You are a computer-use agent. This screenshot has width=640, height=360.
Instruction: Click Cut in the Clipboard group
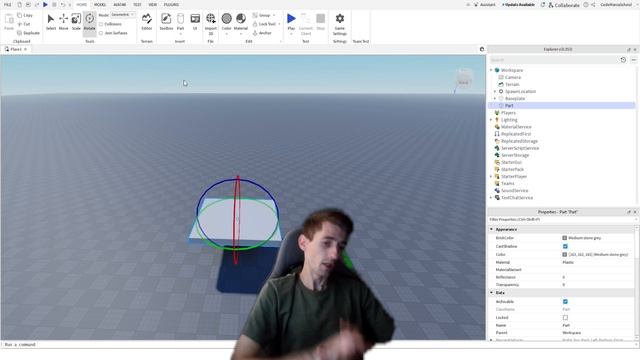tap(24, 24)
